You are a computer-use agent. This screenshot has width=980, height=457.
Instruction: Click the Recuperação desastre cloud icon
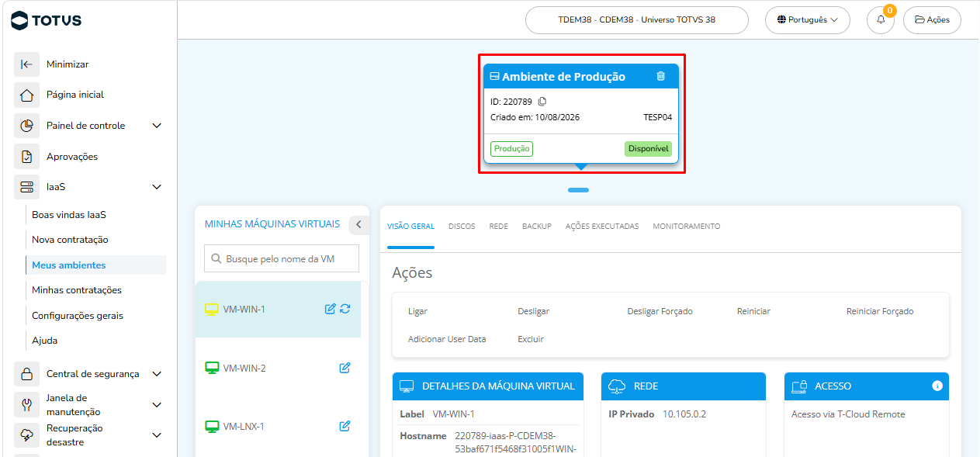click(26, 435)
